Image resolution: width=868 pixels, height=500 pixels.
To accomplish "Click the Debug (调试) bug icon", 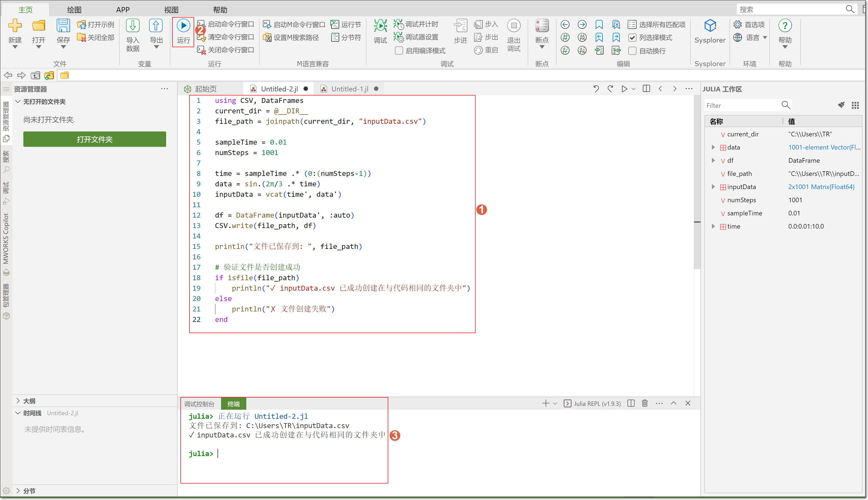I will (x=380, y=26).
